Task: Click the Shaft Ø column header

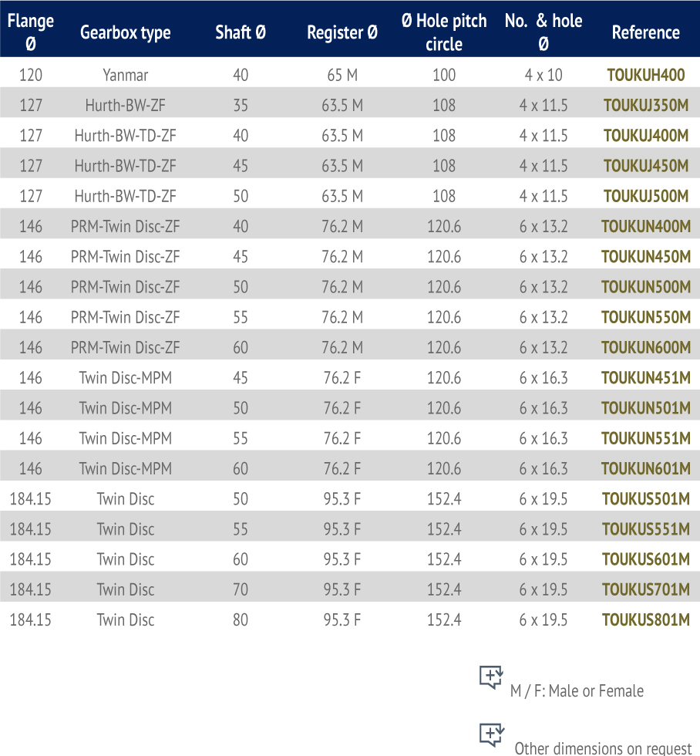Action: pyautogui.click(x=241, y=32)
